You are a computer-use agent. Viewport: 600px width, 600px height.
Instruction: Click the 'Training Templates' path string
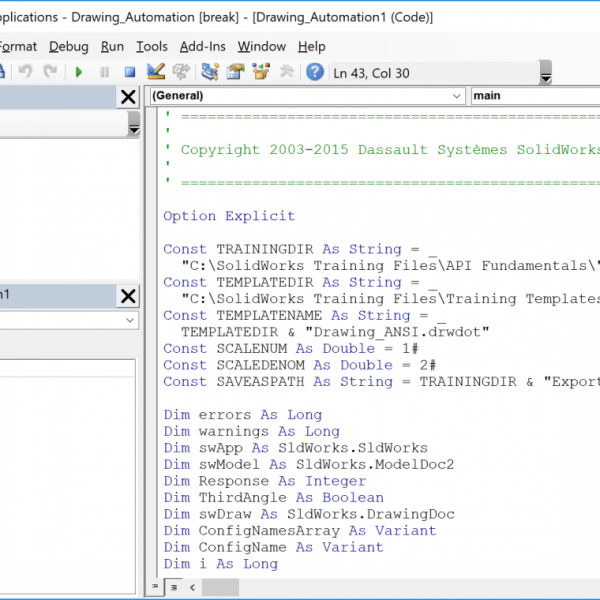click(x=390, y=299)
